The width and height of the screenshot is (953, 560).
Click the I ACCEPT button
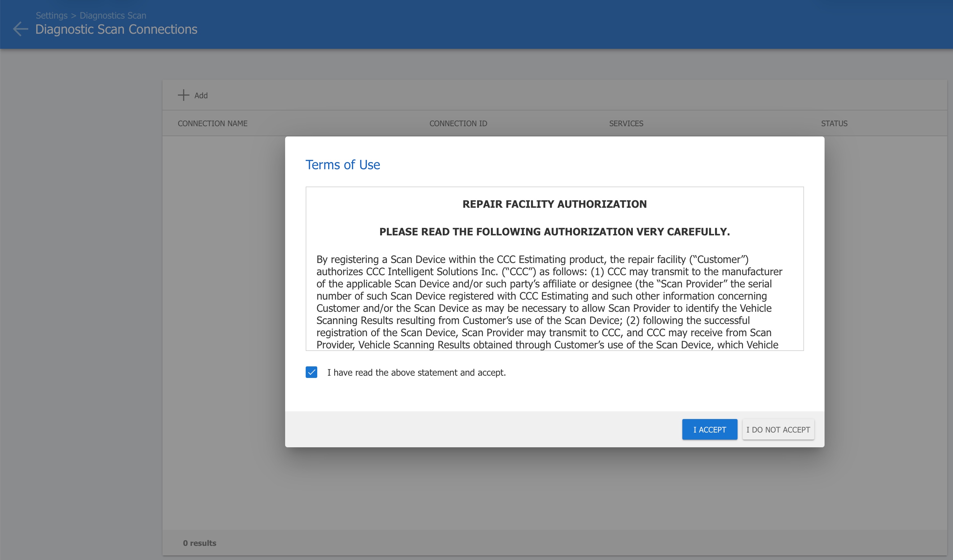pos(710,429)
